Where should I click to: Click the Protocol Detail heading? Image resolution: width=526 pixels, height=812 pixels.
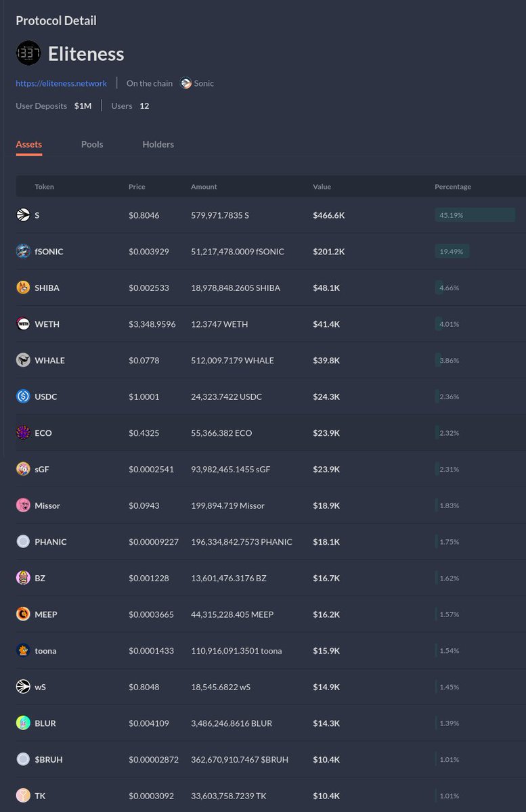[x=56, y=21]
